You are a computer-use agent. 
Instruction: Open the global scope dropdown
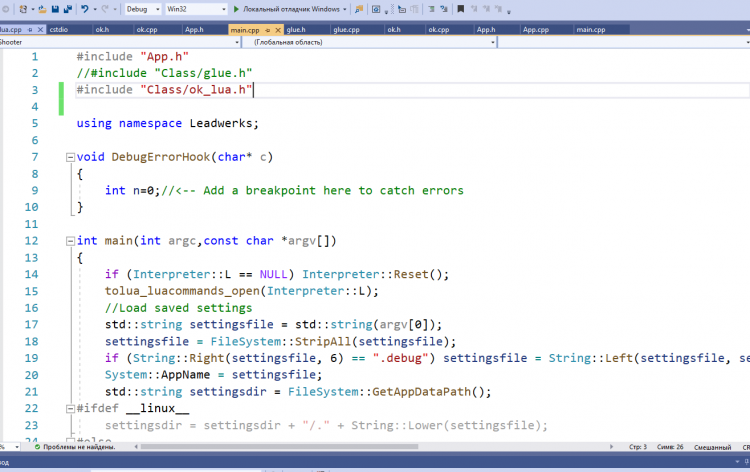point(370,44)
